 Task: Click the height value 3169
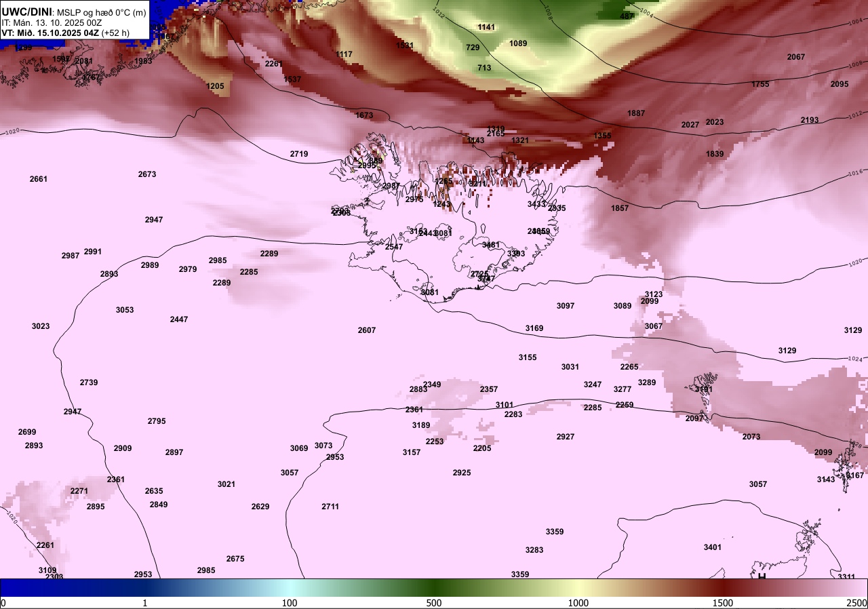534,328
